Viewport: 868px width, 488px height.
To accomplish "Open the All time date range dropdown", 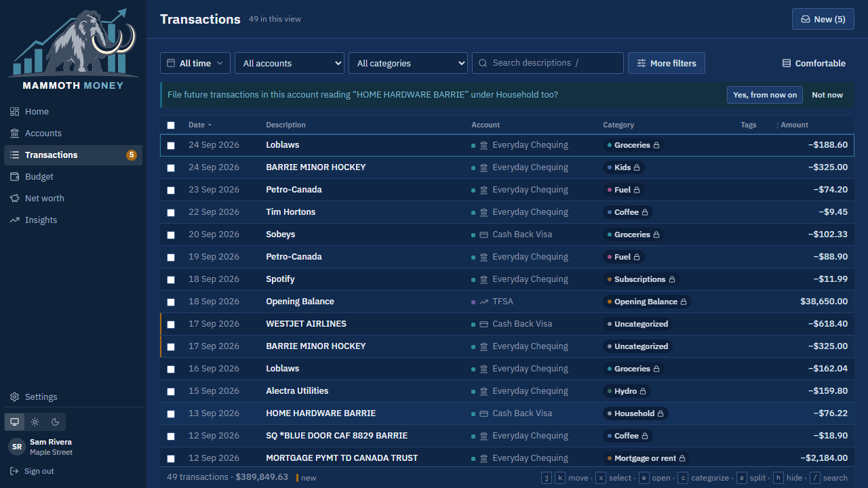I will 195,63.
